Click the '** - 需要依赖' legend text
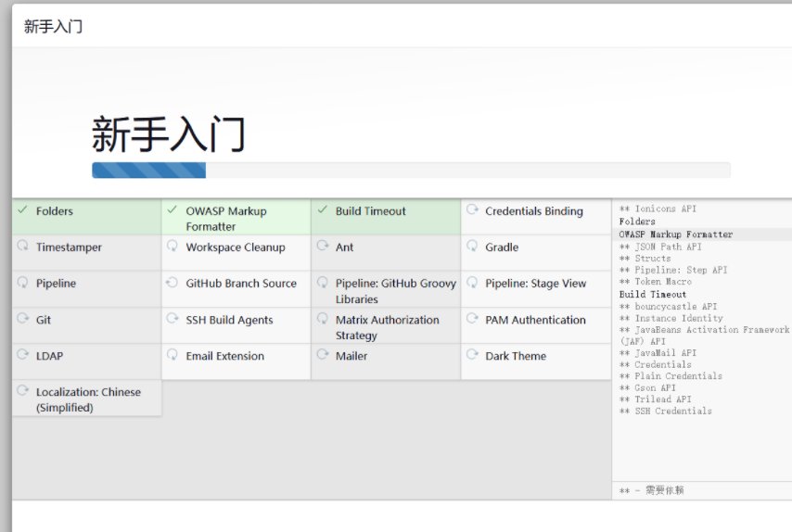This screenshot has width=792, height=532. pyautogui.click(x=652, y=490)
